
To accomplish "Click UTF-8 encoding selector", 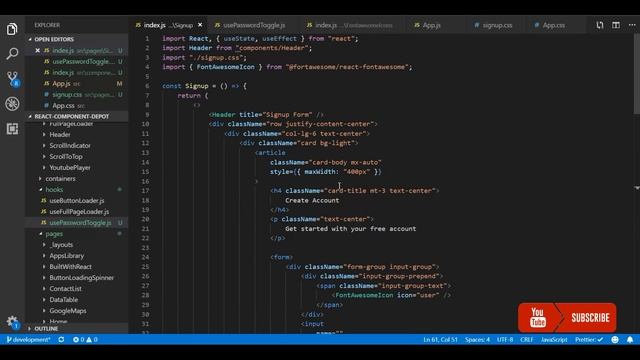I will pos(505,340).
